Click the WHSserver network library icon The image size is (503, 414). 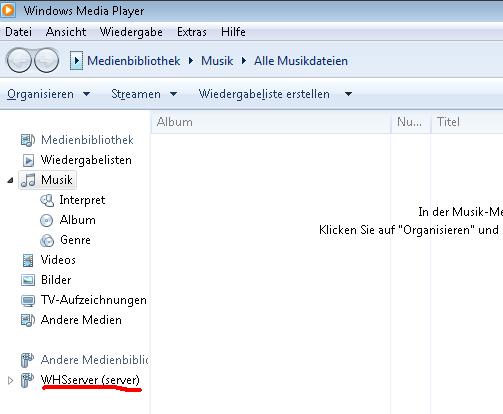pos(27,380)
